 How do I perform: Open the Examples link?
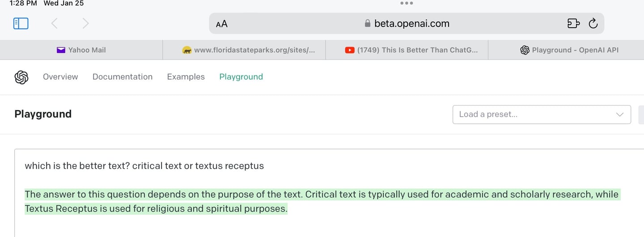[x=186, y=77]
